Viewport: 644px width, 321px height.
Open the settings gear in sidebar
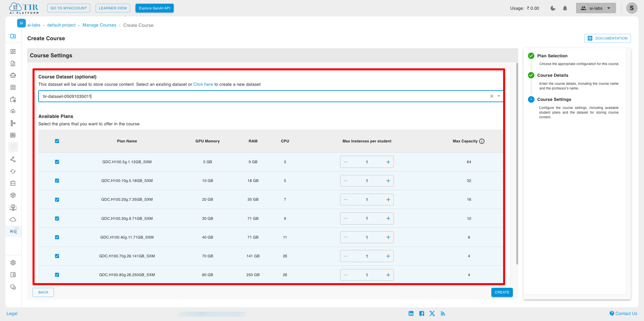13,263
